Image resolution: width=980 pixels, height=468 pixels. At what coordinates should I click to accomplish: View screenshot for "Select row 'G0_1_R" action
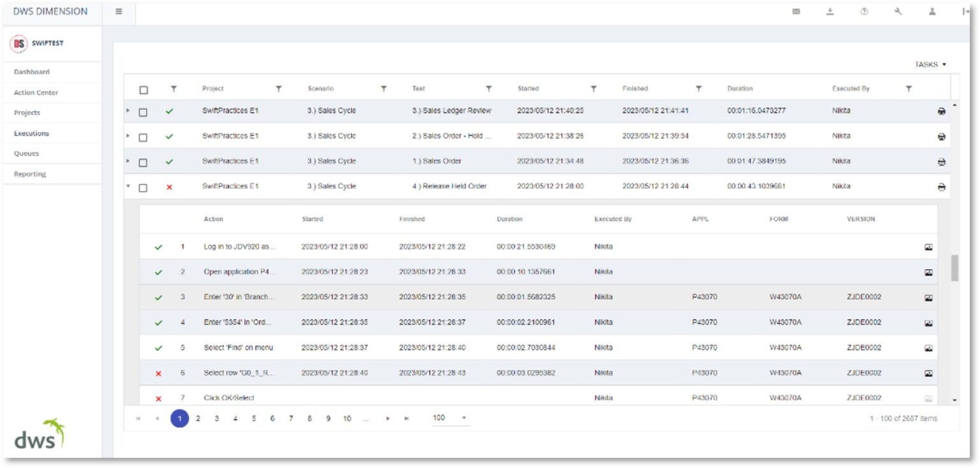[x=928, y=374]
